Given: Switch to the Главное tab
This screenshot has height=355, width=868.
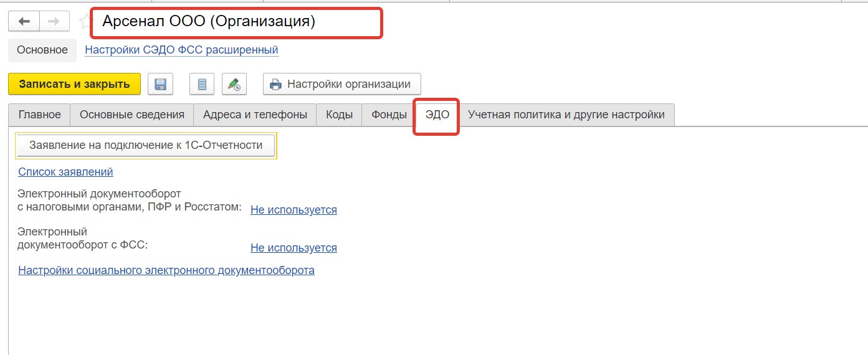Looking at the screenshot, I should point(40,115).
